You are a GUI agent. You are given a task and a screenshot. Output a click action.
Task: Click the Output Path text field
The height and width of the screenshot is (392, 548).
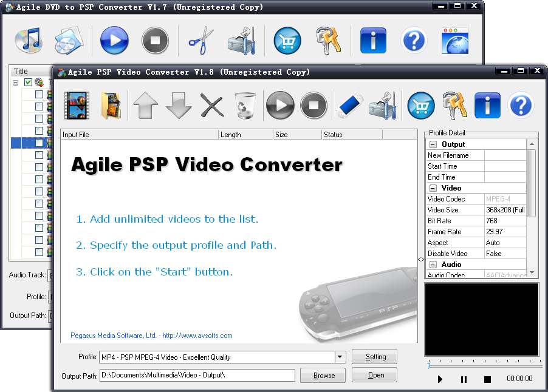(x=197, y=375)
